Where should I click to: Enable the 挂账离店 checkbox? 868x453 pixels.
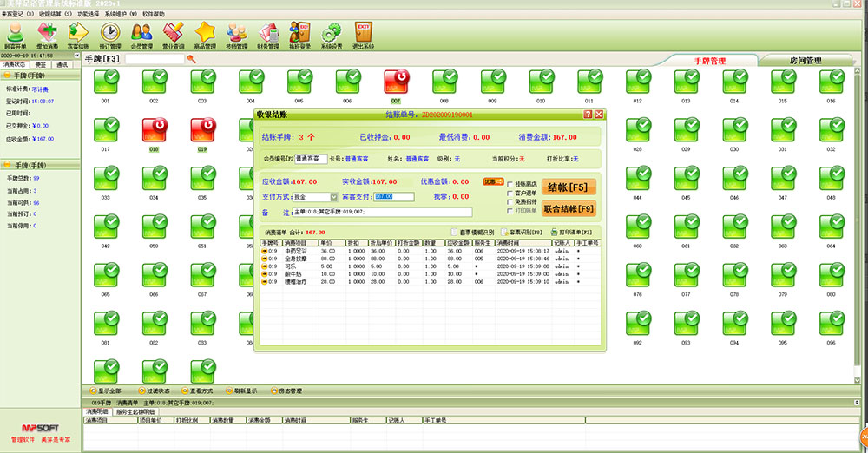(510, 184)
